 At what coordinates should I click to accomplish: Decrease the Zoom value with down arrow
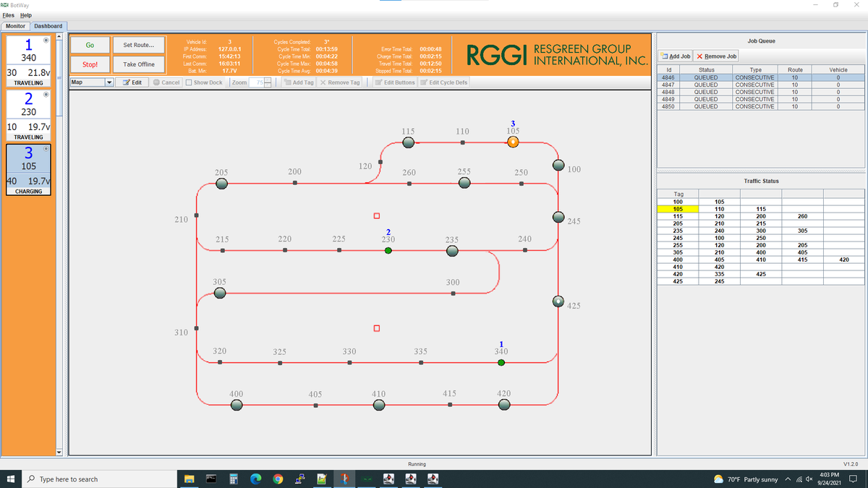pyautogui.click(x=267, y=85)
